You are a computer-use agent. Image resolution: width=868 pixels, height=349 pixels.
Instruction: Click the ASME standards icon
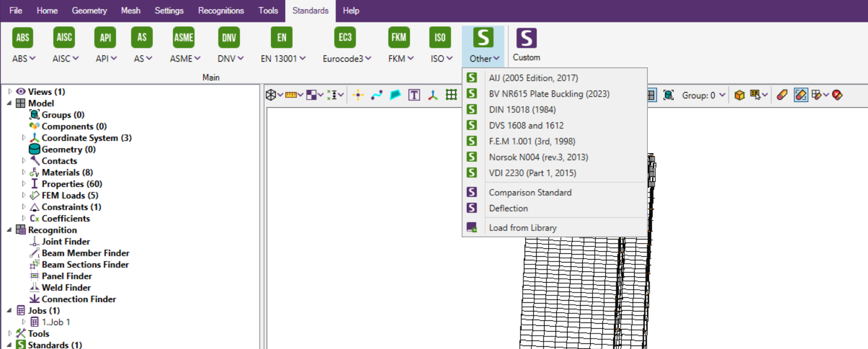point(184,37)
